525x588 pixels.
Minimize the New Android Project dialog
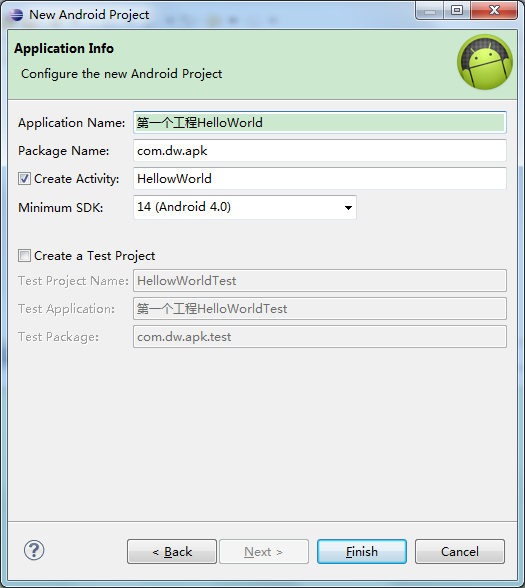[x=430, y=11]
